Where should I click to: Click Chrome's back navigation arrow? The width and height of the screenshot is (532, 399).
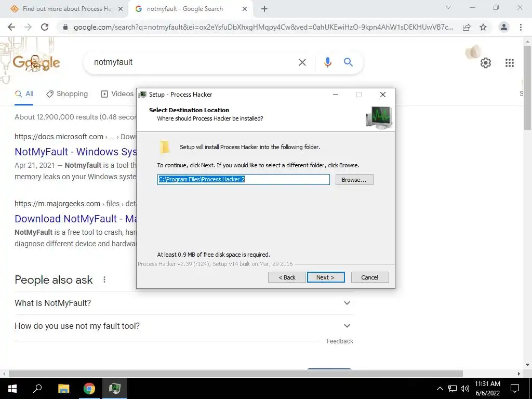point(11,27)
